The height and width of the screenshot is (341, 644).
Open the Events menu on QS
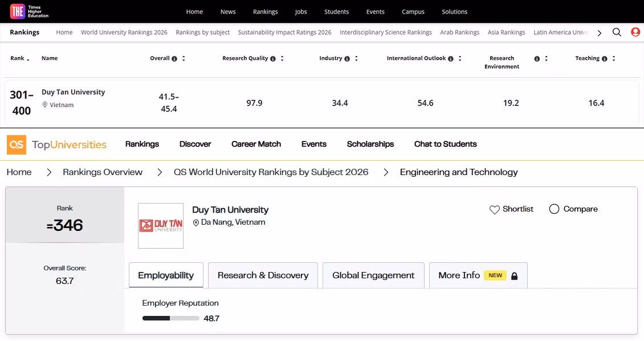click(314, 144)
